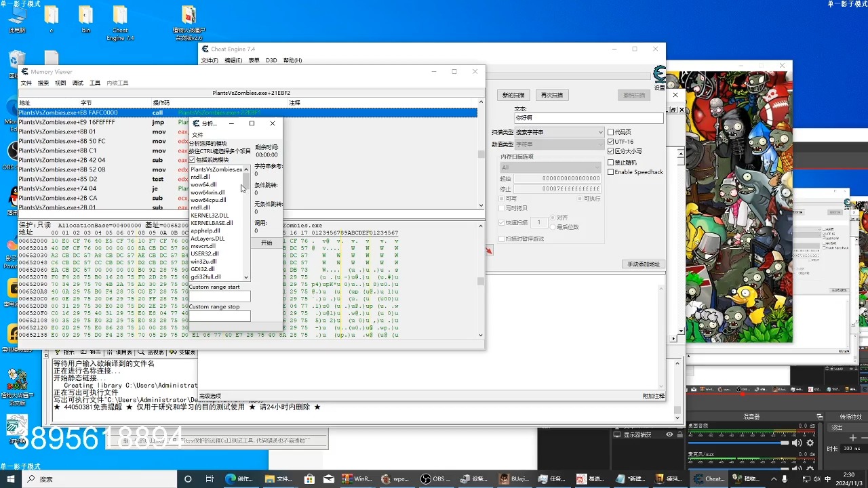Open the BUaji taskbar item
868x488 pixels.
click(514, 479)
